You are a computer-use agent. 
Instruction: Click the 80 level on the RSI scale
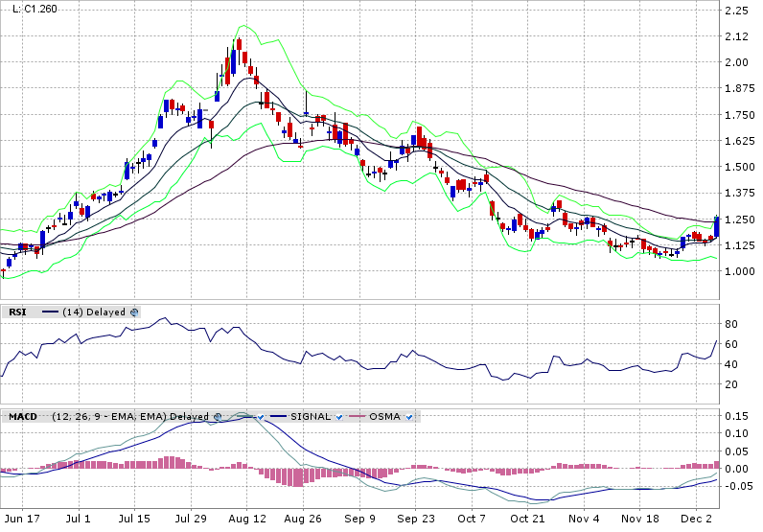(x=730, y=324)
